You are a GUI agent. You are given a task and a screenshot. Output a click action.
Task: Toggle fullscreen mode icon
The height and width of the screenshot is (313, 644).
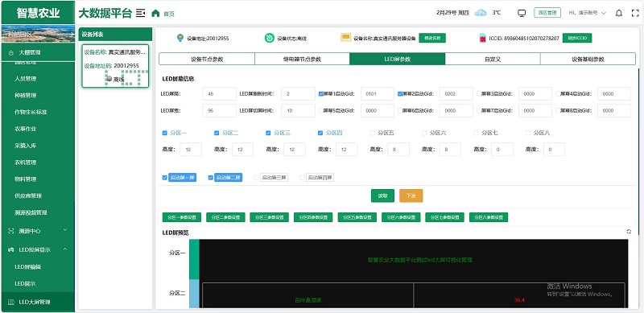click(x=635, y=13)
